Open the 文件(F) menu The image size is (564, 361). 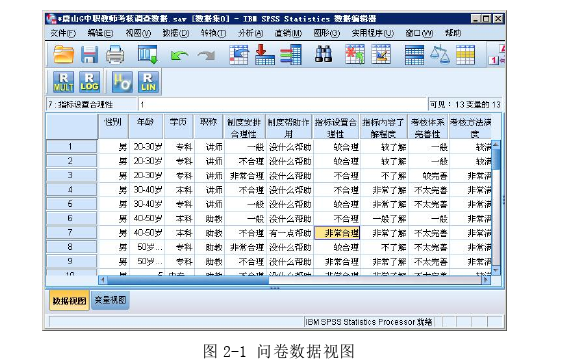(63, 33)
